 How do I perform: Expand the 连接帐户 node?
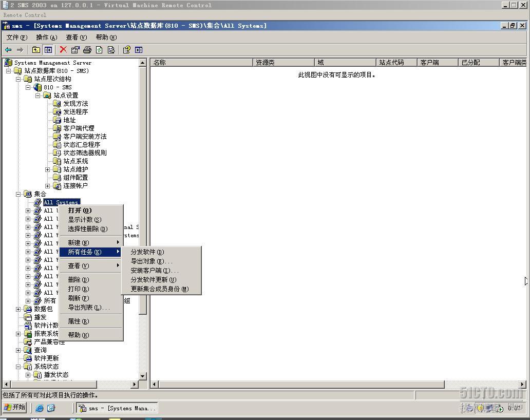(x=48, y=186)
